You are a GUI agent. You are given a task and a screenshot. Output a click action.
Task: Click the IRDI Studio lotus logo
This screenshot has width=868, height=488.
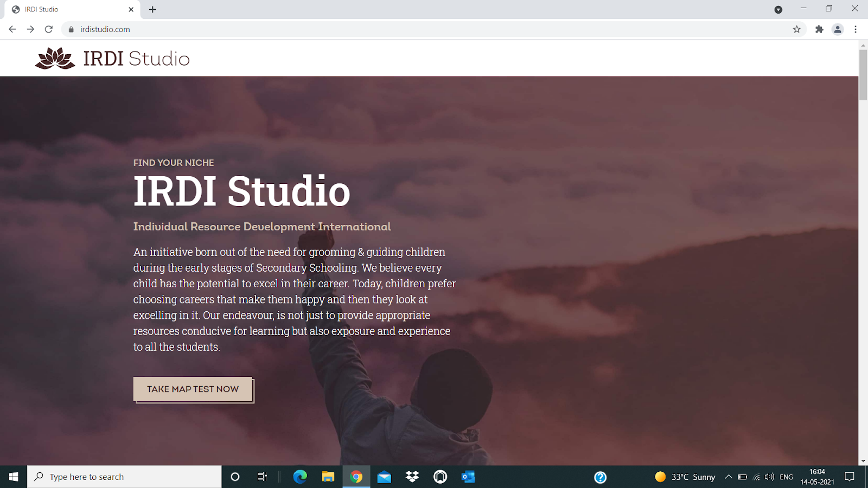pos(55,58)
